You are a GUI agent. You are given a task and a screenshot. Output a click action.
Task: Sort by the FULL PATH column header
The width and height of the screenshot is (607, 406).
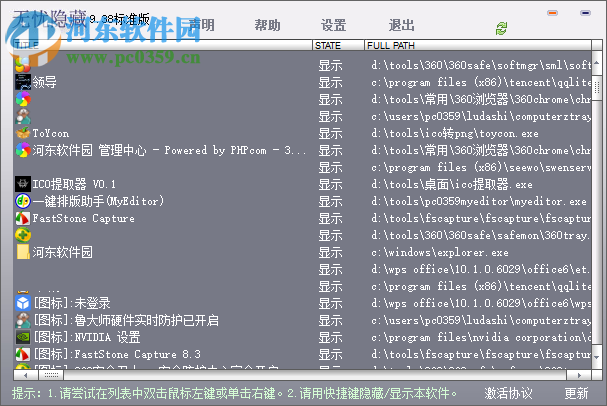click(478, 45)
